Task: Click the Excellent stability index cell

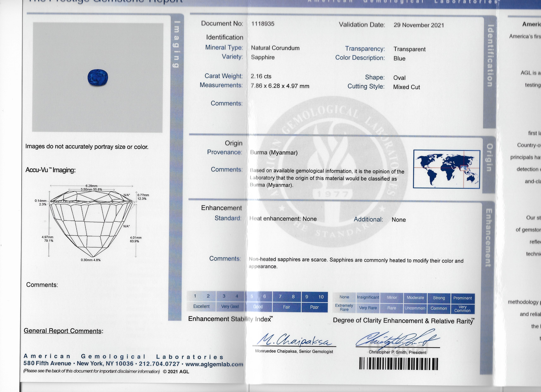Action: point(201,306)
